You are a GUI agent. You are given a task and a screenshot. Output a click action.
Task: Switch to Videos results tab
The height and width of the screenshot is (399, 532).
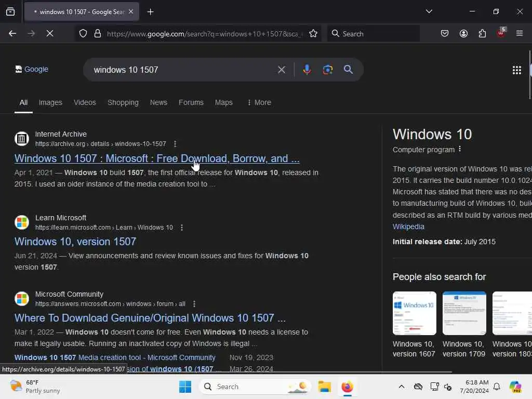click(85, 102)
